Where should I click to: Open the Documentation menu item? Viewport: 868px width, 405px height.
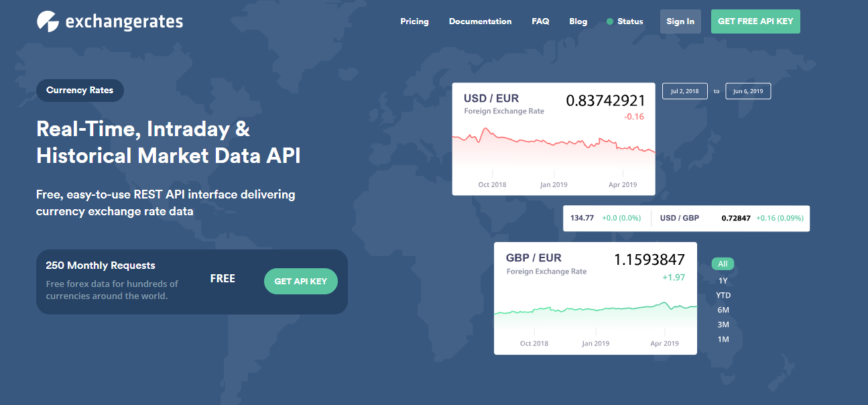(x=480, y=21)
